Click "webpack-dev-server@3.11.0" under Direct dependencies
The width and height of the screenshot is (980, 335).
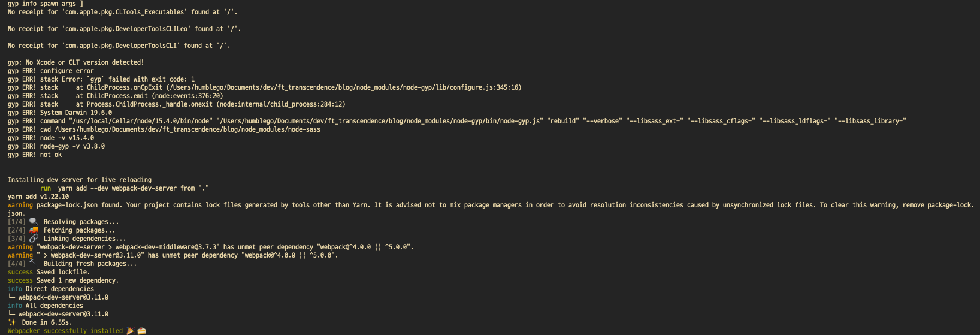click(63, 297)
